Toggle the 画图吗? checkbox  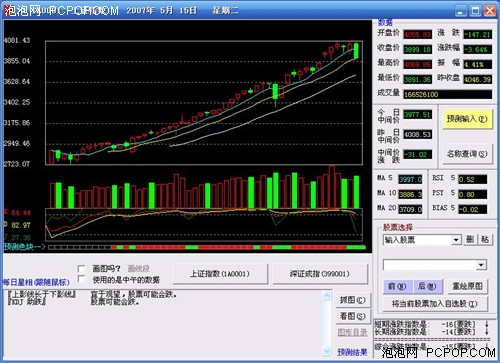click(81, 269)
